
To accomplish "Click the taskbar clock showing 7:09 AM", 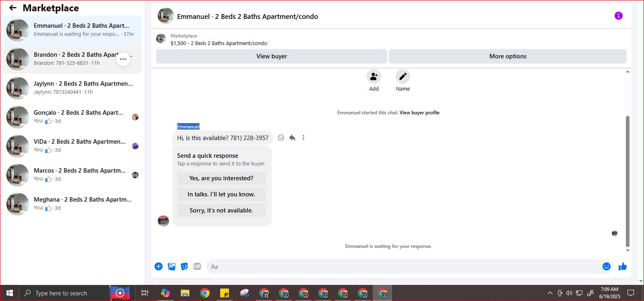I will tap(609, 293).
